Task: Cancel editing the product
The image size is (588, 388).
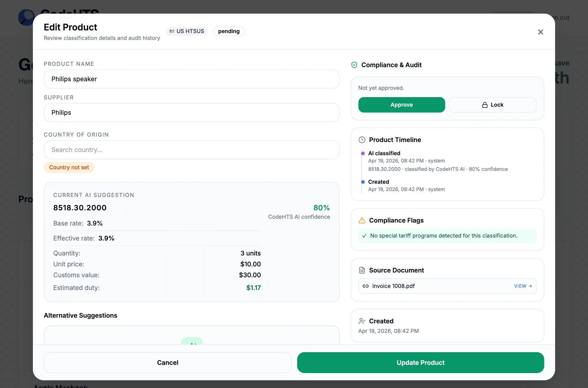Action: click(x=168, y=363)
